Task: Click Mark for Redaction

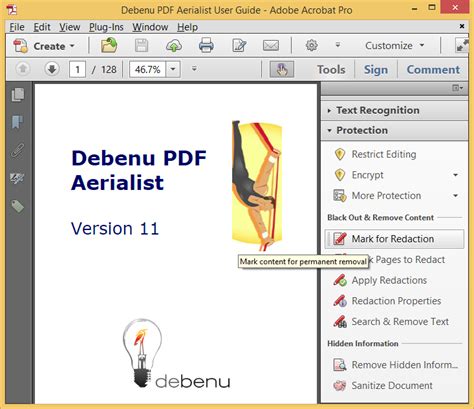Action: [394, 239]
